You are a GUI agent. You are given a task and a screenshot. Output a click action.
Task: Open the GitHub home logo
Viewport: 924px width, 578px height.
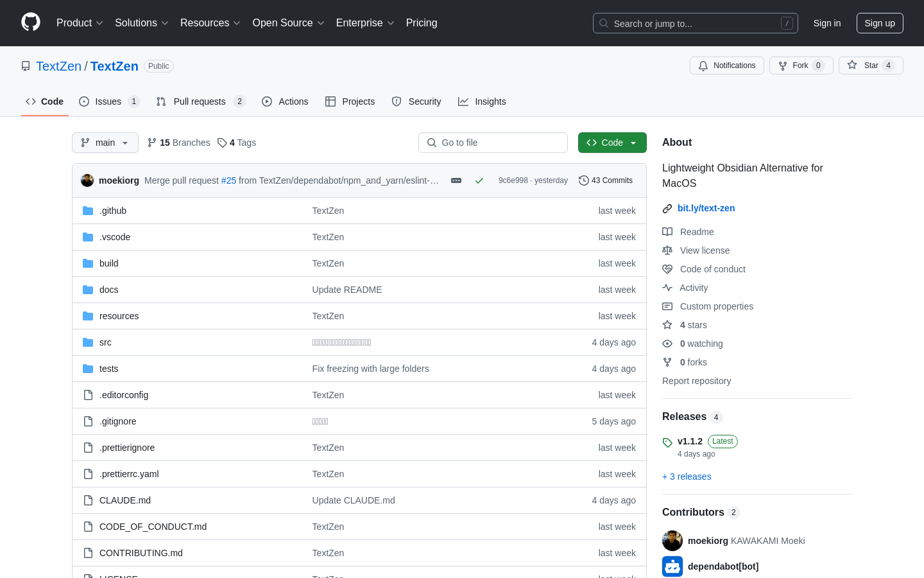(31, 22)
